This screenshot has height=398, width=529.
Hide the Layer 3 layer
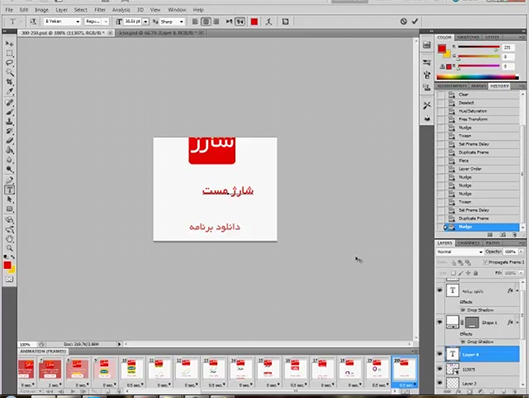point(440,383)
